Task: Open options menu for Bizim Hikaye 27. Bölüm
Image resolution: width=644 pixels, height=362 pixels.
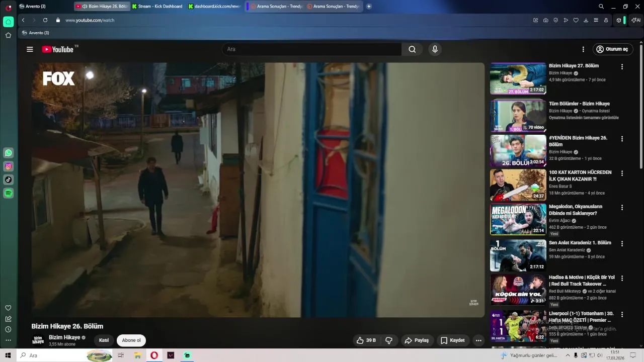Action: 622,66
